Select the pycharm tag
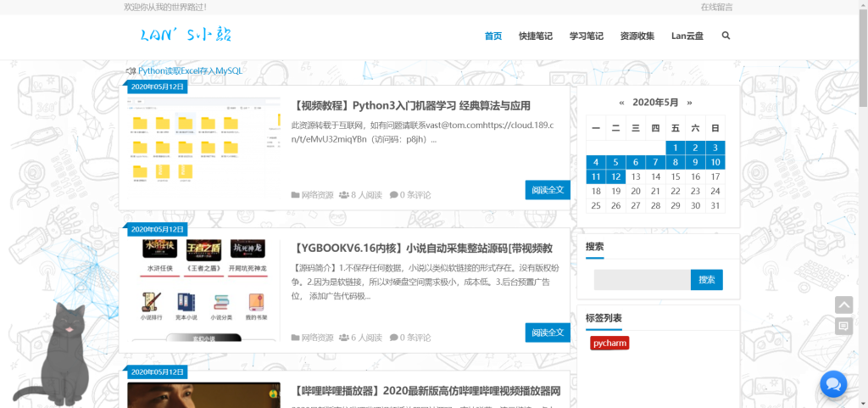The image size is (868, 408). (x=609, y=344)
